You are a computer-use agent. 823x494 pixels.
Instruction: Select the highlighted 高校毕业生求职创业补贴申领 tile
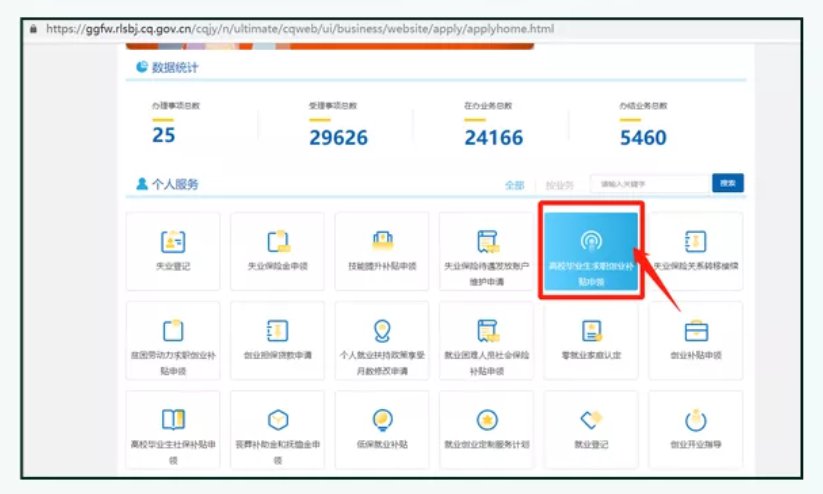(590, 251)
